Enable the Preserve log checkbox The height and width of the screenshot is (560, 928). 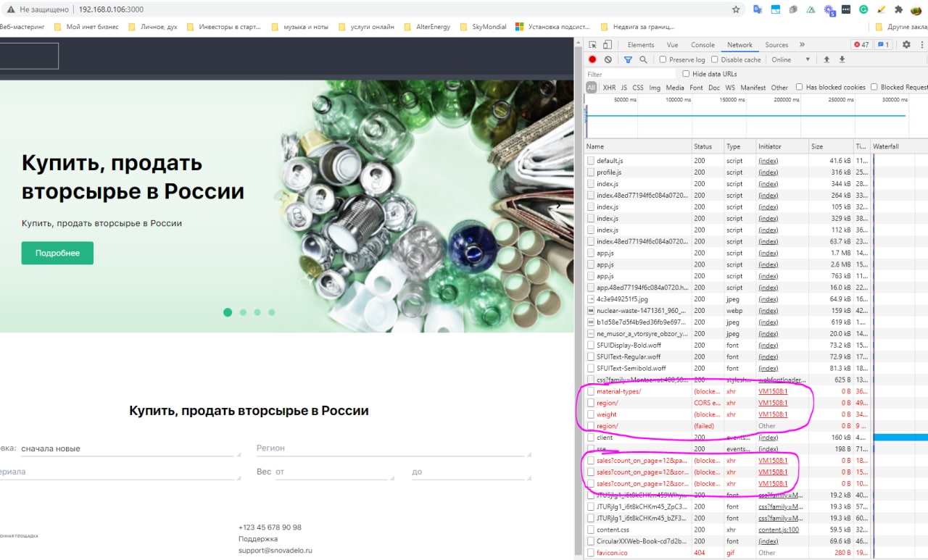663,59
